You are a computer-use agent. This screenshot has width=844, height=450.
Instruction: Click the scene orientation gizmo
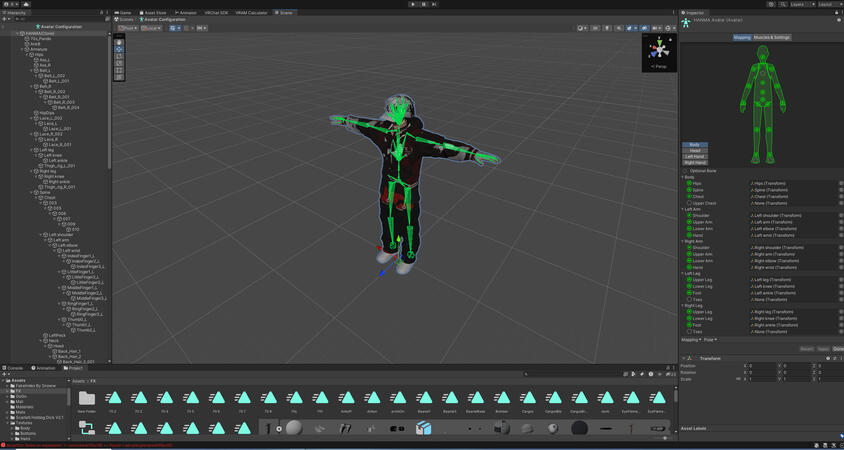coord(658,49)
